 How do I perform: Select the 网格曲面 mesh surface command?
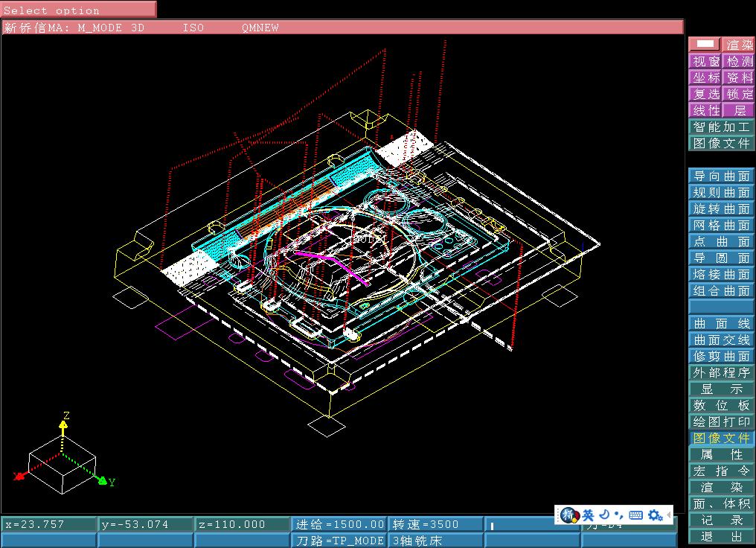click(721, 226)
